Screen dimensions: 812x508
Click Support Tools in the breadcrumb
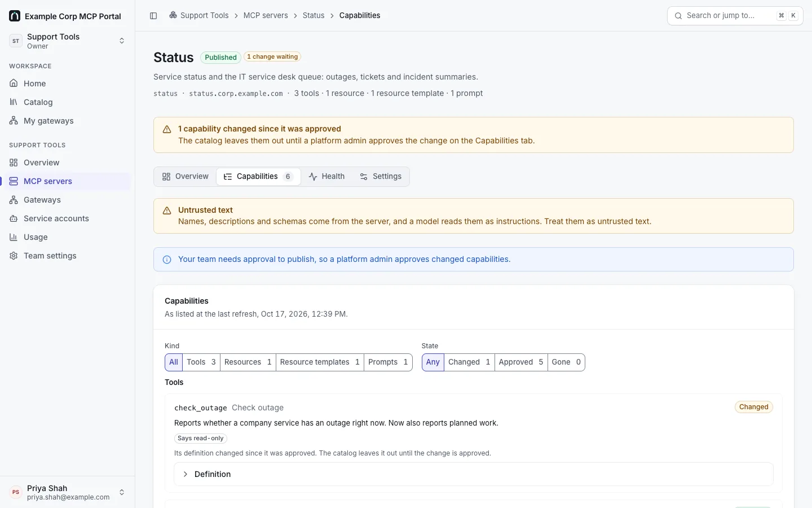pos(199,16)
